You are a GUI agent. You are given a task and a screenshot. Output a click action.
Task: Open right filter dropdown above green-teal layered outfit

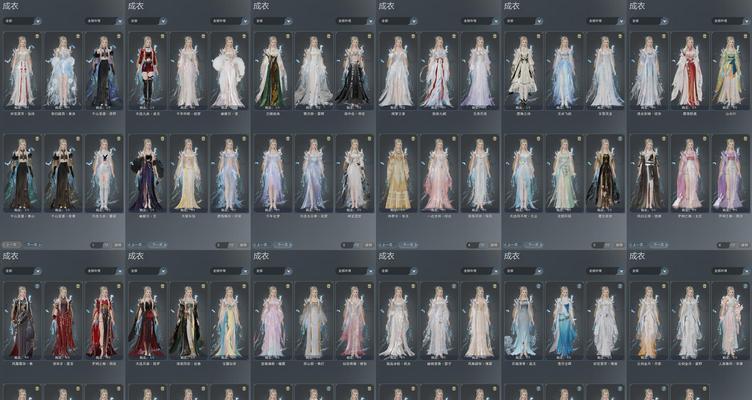(x=731, y=21)
